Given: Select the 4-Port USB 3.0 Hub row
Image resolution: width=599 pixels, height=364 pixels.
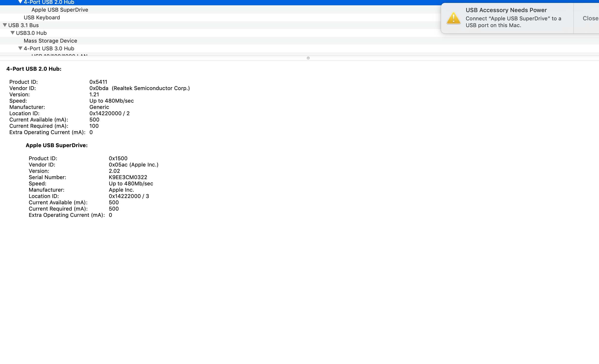Looking at the screenshot, I should pyautogui.click(x=49, y=49).
